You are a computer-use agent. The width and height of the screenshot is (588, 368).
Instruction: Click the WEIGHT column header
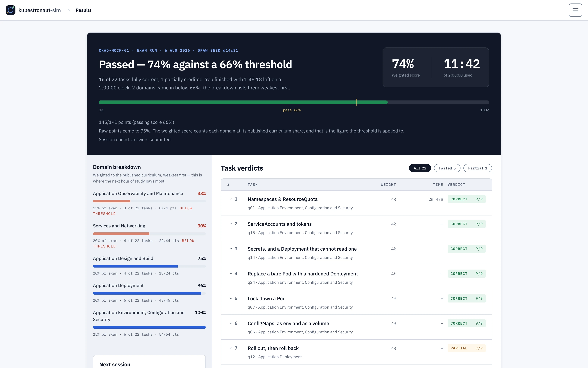click(x=388, y=185)
